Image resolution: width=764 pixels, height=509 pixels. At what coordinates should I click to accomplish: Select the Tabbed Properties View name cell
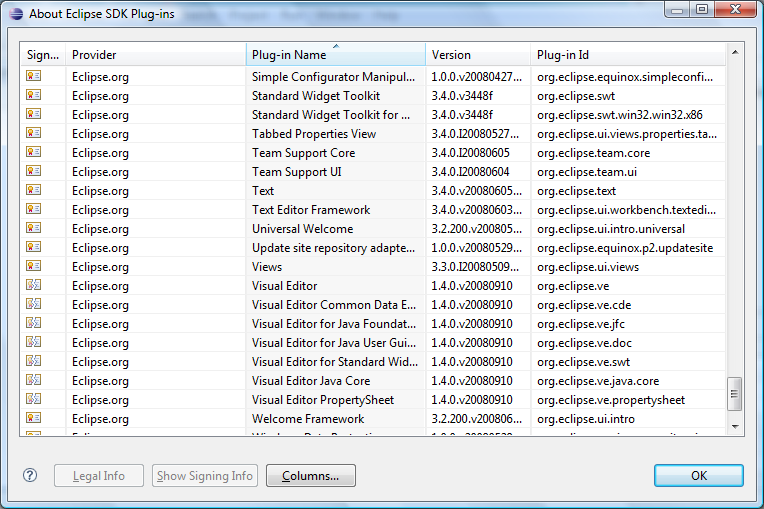[x=314, y=134]
